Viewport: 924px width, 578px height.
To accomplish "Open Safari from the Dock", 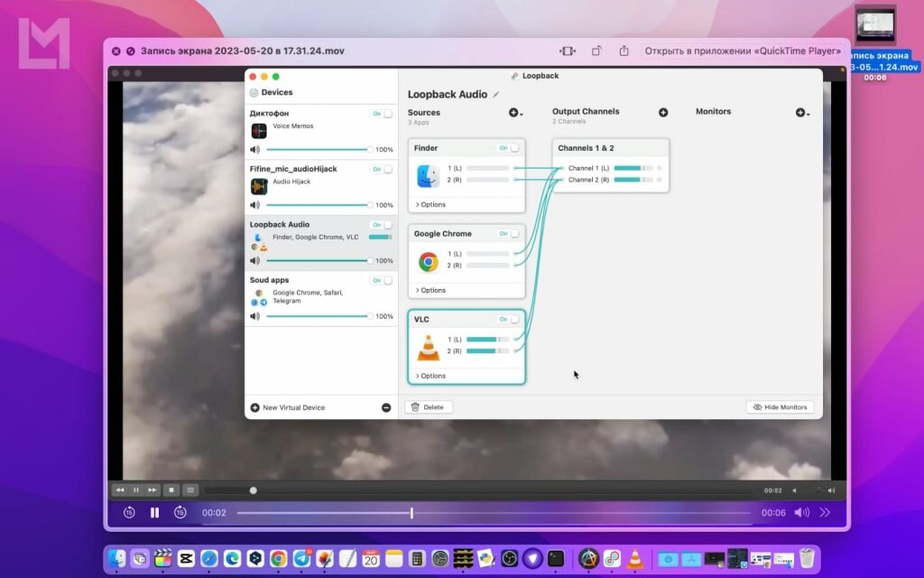I will coord(209,558).
